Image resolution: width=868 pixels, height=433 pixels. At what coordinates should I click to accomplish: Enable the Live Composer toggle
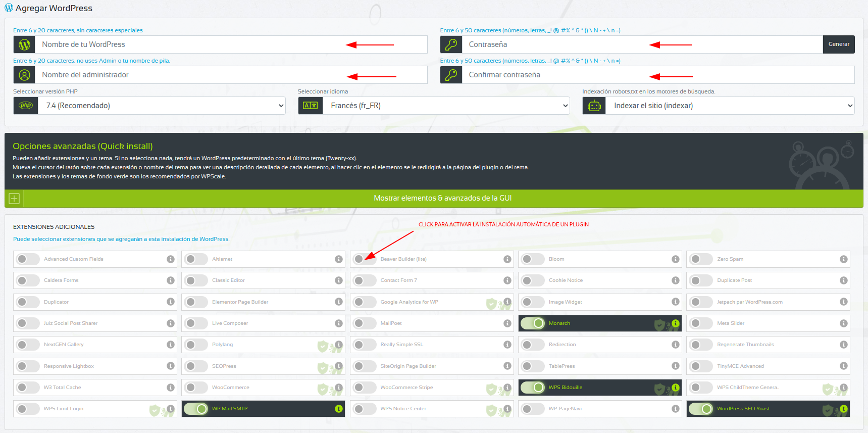[196, 323]
